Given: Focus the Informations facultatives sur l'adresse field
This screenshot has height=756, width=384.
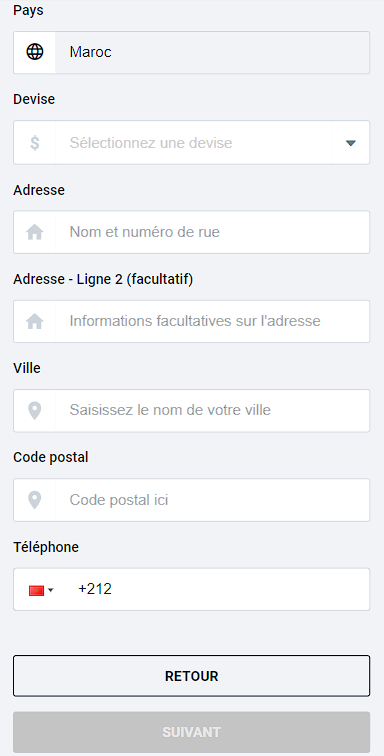Looking at the screenshot, I should tap(212, 322).
